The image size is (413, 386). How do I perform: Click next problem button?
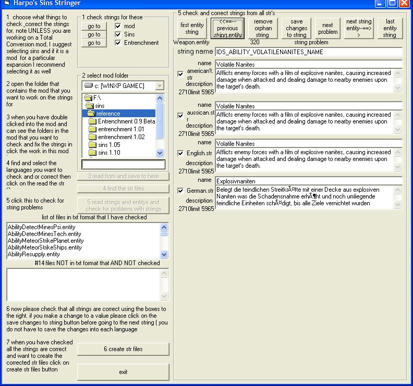tap(327, 28)
